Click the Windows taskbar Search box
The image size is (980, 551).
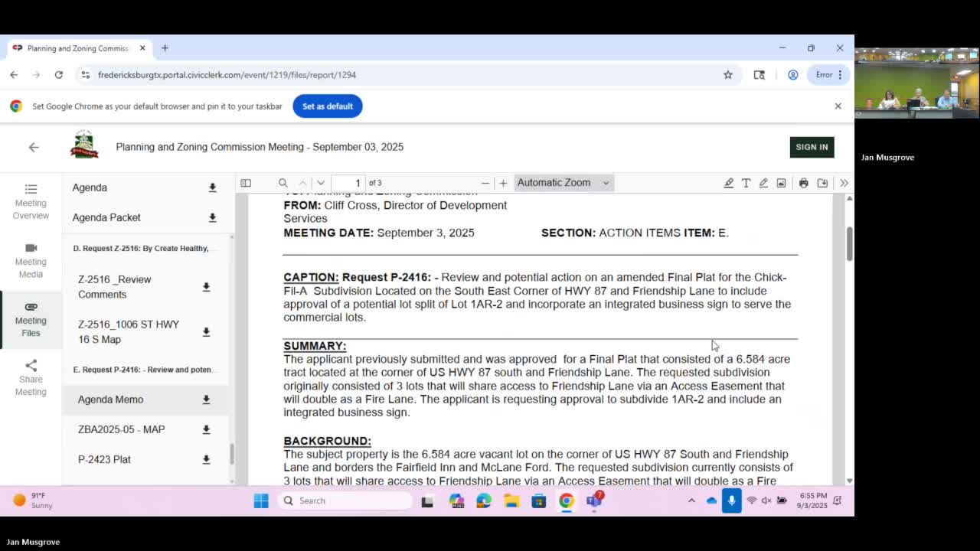click(x=345, y=500)
